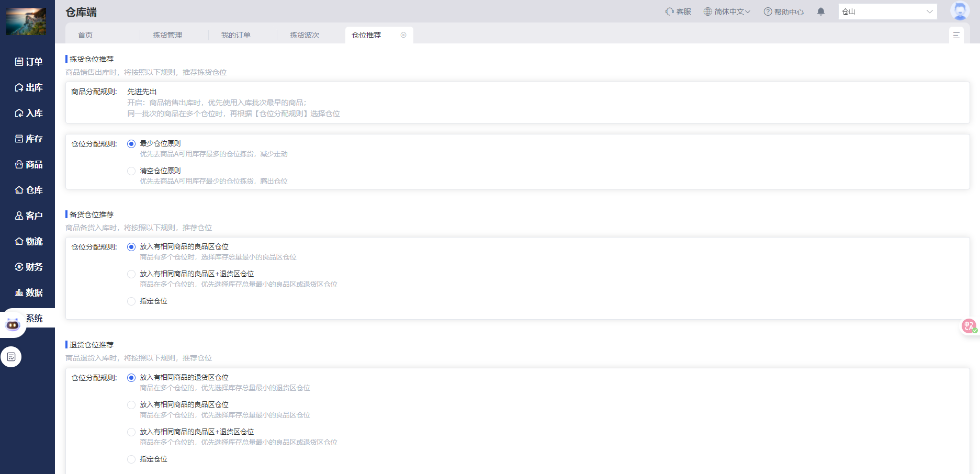
Task: Click the 帮助中心 help center icon
Action: tap(768, 12)
